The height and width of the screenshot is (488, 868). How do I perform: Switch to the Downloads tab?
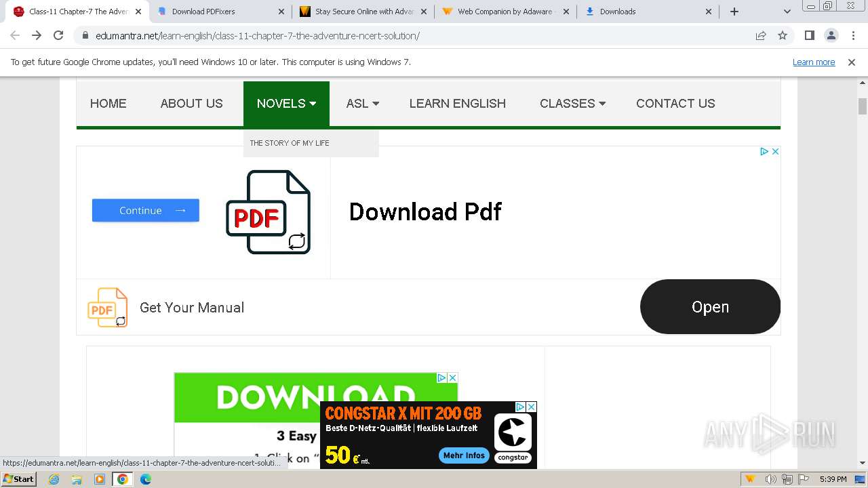(x=648, y=12)
